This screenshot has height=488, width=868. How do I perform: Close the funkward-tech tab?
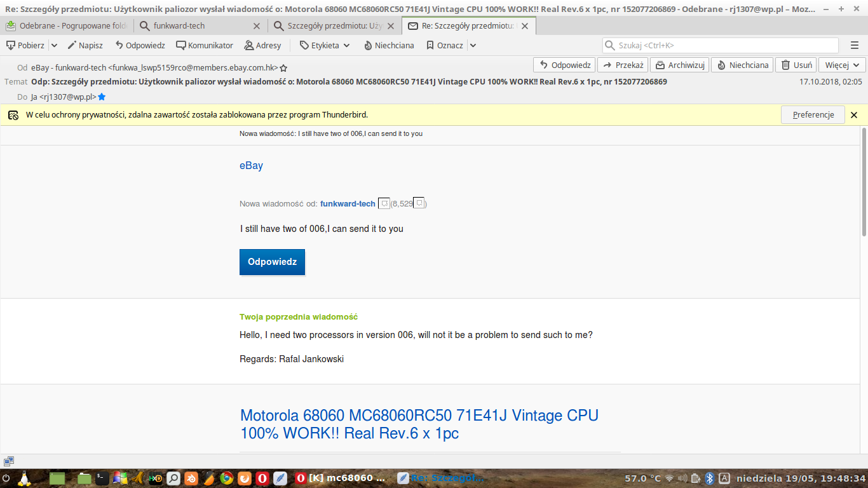click(x=257, y=26)
